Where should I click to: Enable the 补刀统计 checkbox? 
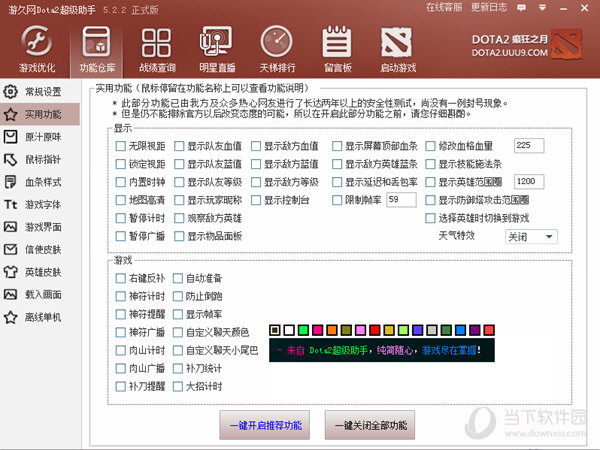178,368
